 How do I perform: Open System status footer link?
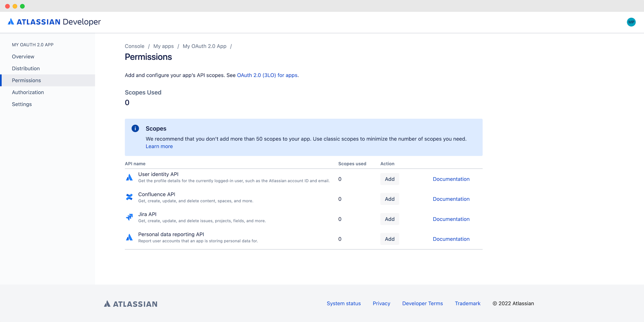(344, 303)
